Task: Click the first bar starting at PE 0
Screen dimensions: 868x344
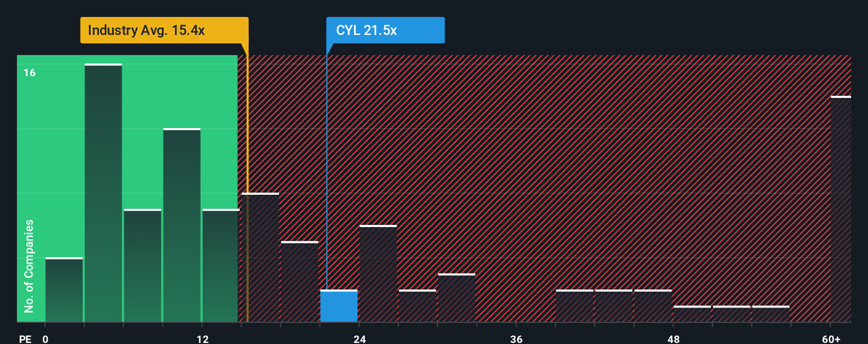Action: [x=64, y=289]
